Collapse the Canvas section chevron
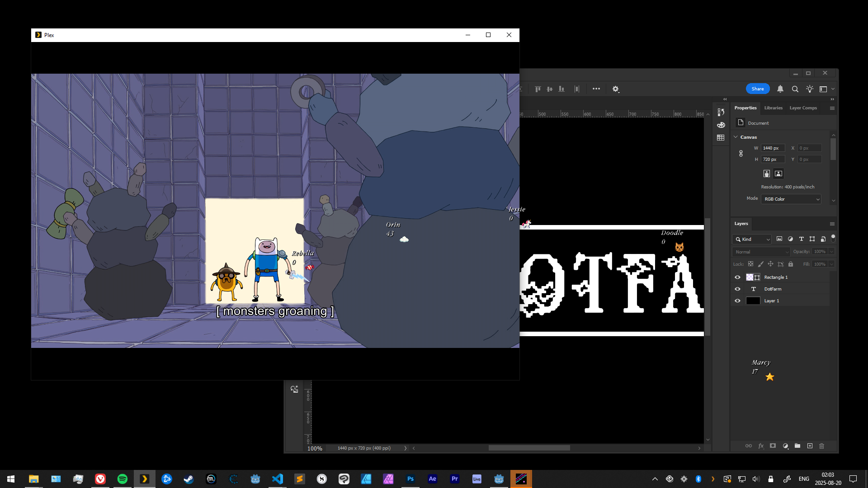The image size is (868, 488). click(x=736, y=137)
